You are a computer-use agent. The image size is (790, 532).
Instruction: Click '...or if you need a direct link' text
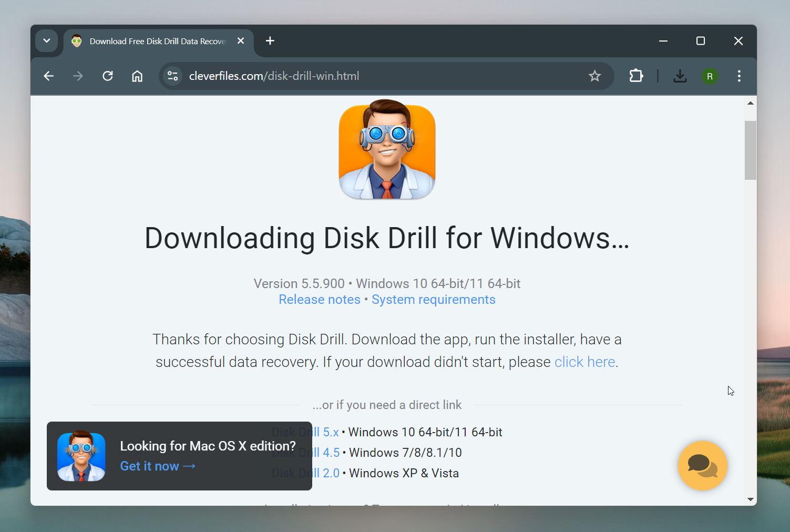tap(387, 405)
